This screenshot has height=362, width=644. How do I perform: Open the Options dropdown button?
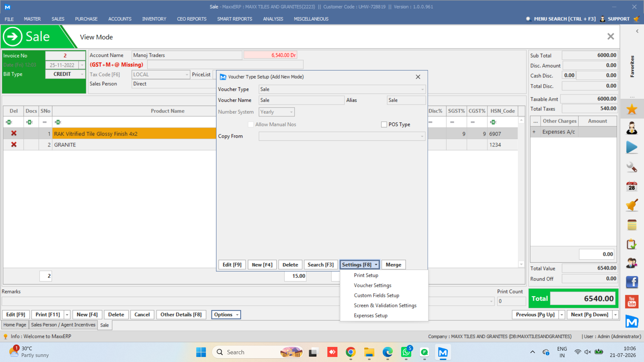[226, 314]
